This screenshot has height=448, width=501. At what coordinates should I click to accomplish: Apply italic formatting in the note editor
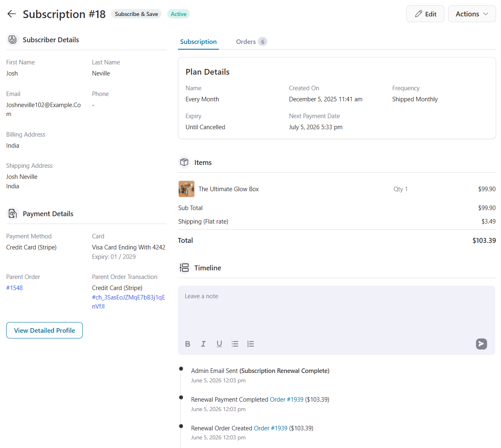click(203, 344)
